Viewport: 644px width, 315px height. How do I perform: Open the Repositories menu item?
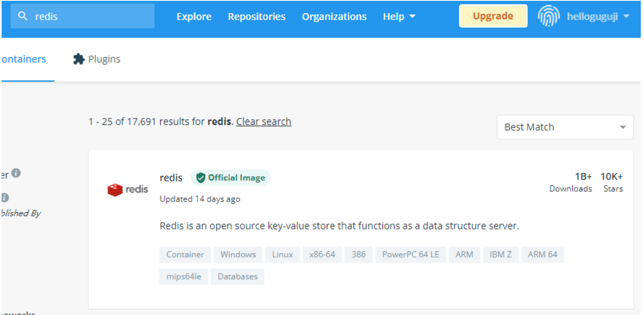pyautogui.click(x=256, y=17)
